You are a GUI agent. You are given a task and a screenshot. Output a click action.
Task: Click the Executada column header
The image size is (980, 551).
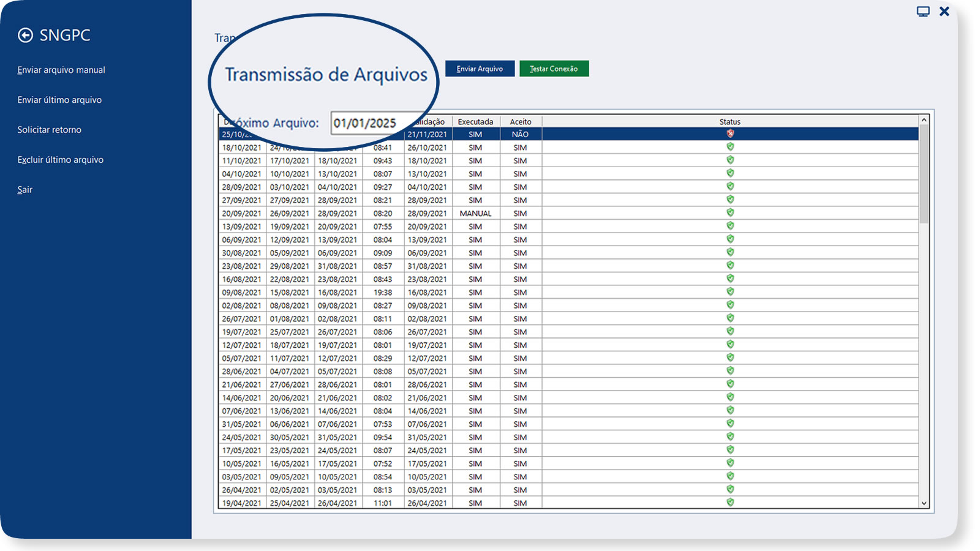point(475,122)
